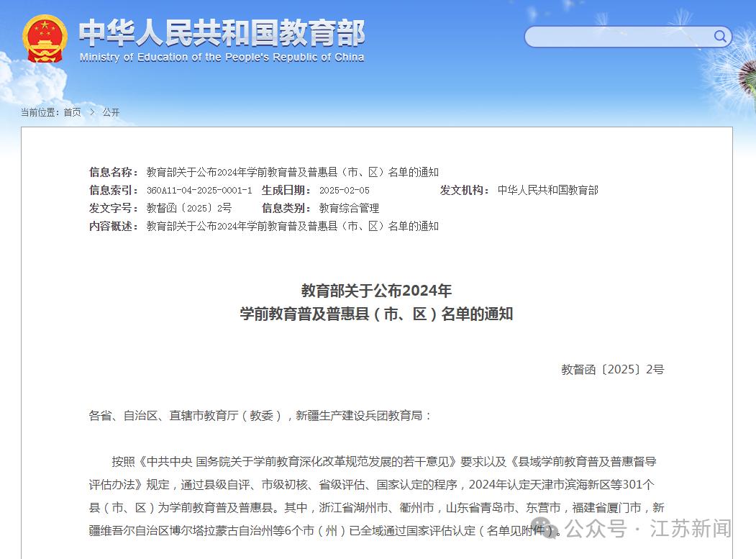Select the 生成日期 label

click(x=286, y=191)
